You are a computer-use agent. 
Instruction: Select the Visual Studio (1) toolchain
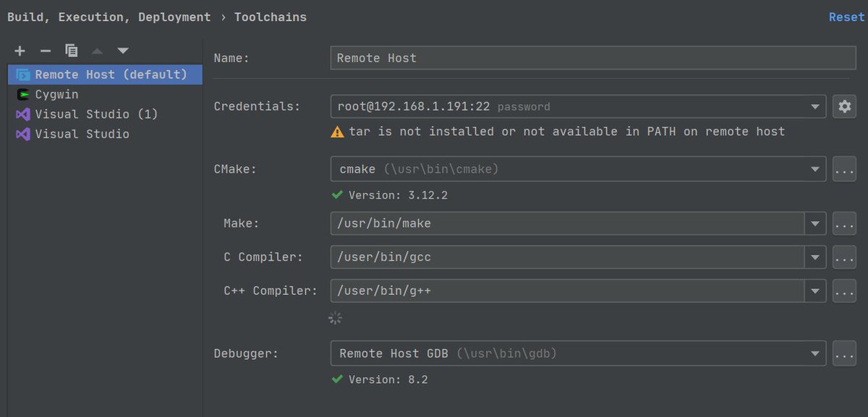tap(106, 114)
